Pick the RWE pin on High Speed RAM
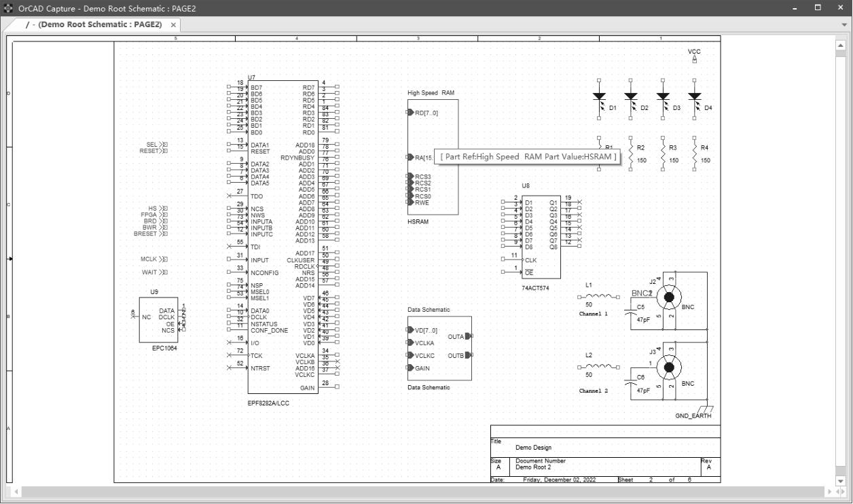The image size is (853, 504). [410, 202]
